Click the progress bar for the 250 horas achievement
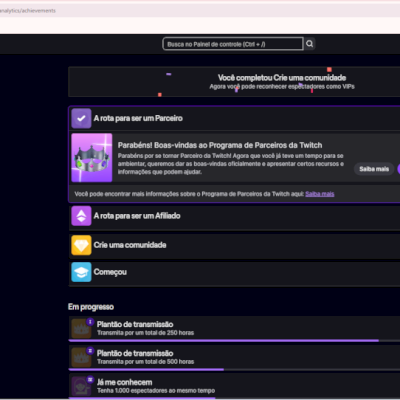 [x=234, y=341]
